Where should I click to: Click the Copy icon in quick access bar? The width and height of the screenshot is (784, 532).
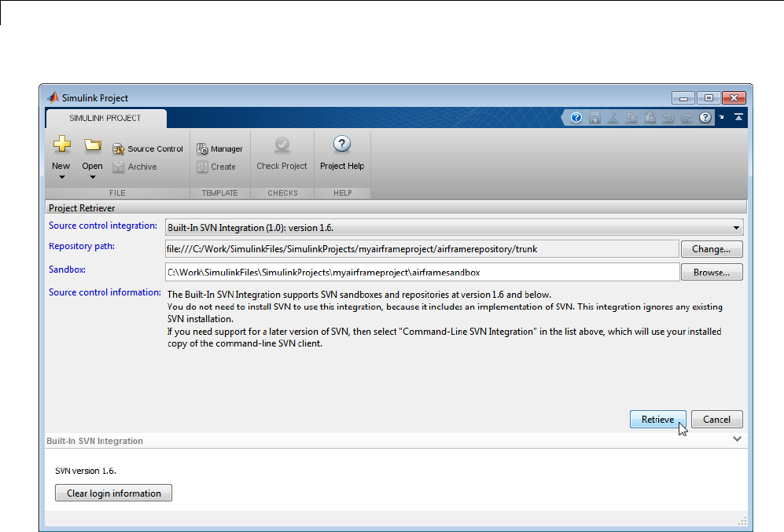point(631,118)
